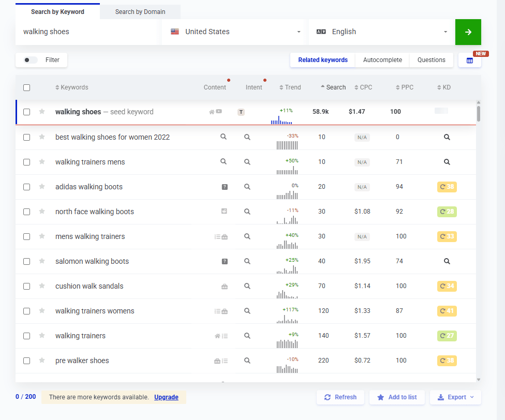
Task: Open the new columns panel icon
Action: click(469, 60)
